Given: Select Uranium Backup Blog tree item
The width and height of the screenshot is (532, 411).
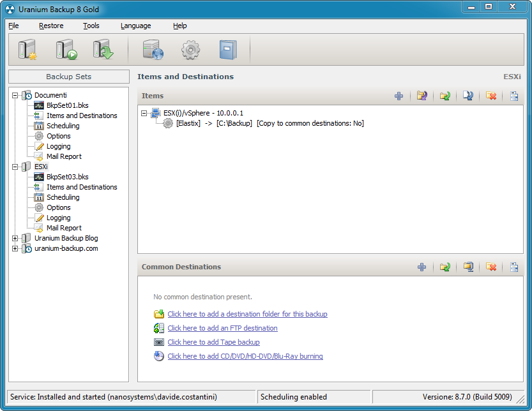Looking at the screenshot, I should pos(66,239).
